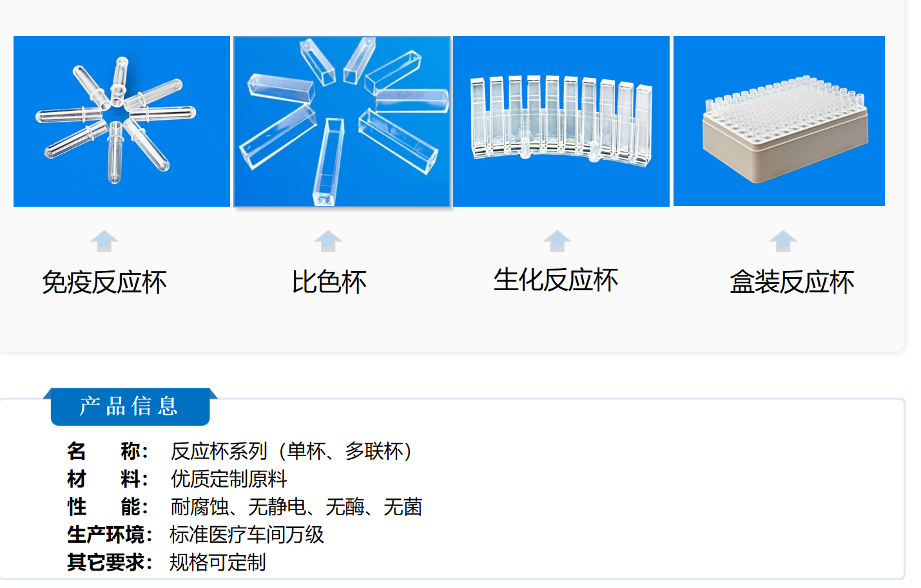Click the environment text 标准医疗车间万级

[x=247, y=535]
